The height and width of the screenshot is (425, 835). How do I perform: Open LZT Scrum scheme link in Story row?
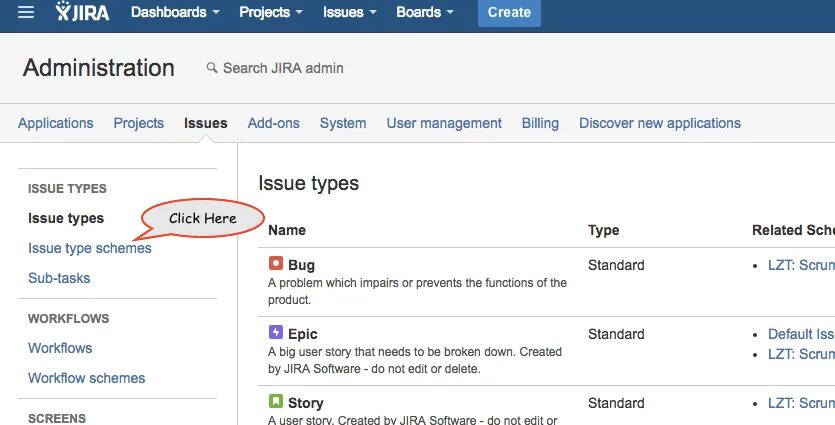click(x=801, y=403)
